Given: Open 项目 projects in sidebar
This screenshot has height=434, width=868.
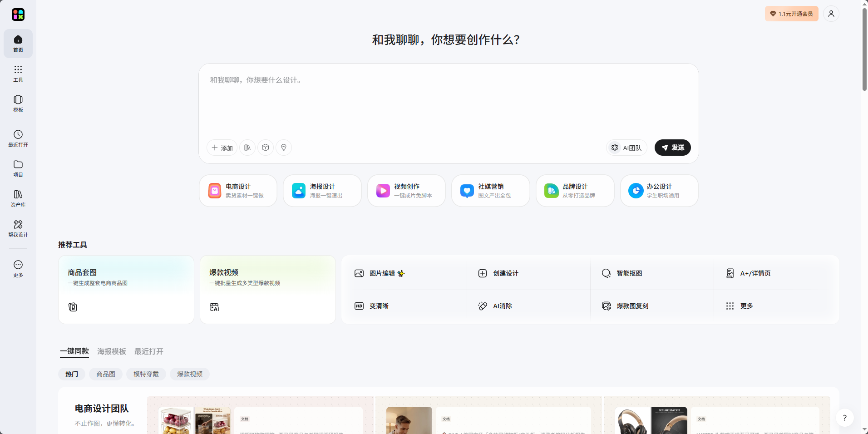Looking at the screenshot, I should [18, 168].
